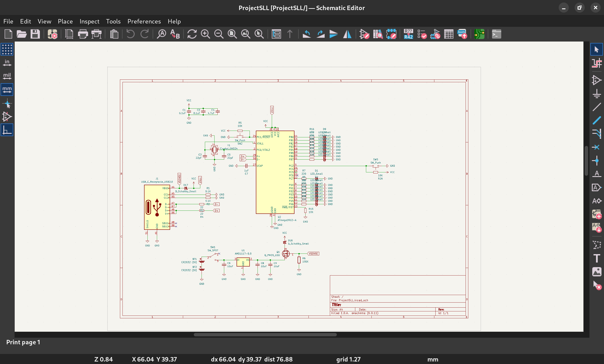Open the Preferences menu

click(x=144, y=21)
